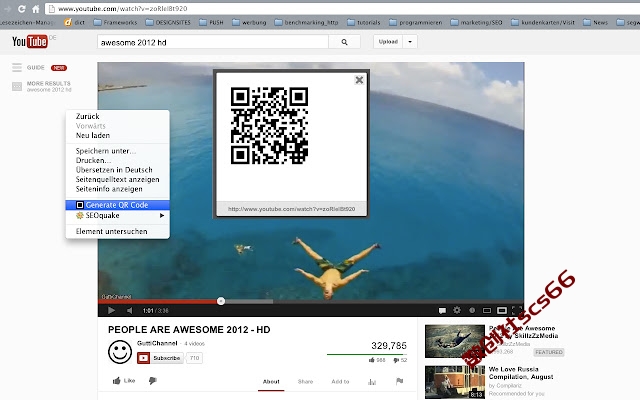Image resolution: width=640 pixels, height=400 pixels.
Task: Focus the search field with awesome 2012 hd
Action: [x=213, y=42]
